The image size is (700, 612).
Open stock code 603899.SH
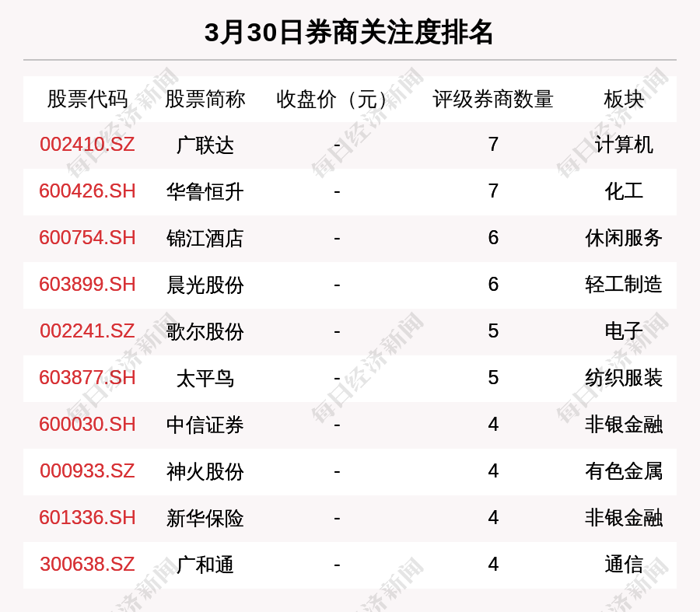pos(87,285)
